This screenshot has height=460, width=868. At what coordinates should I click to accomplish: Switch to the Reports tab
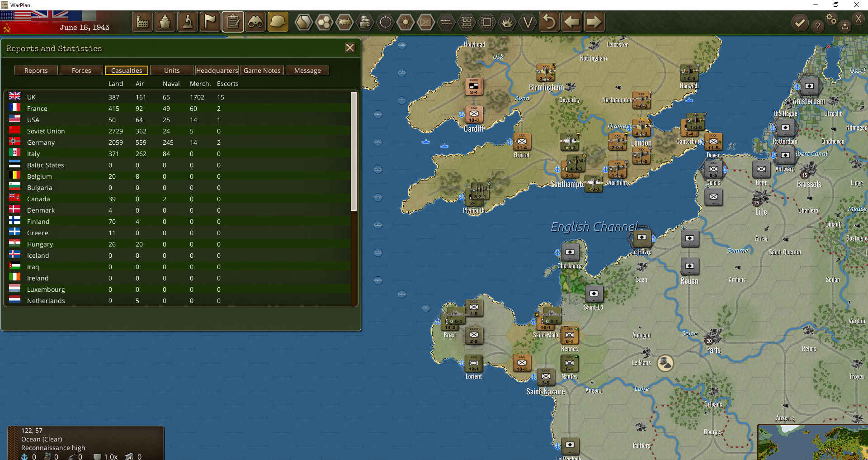[x=36, y=71]
